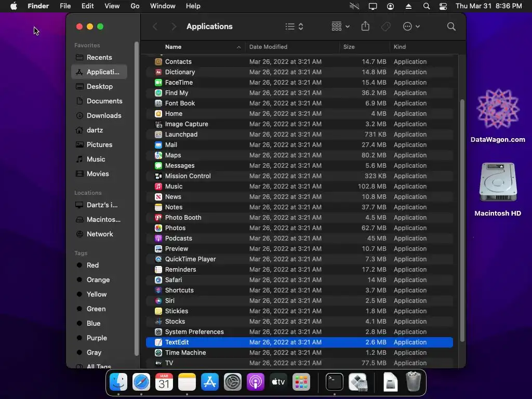The width and height of the screenshot is (532, 399).
Task: Open the Help menu
Action: click(x=193, y=6)
